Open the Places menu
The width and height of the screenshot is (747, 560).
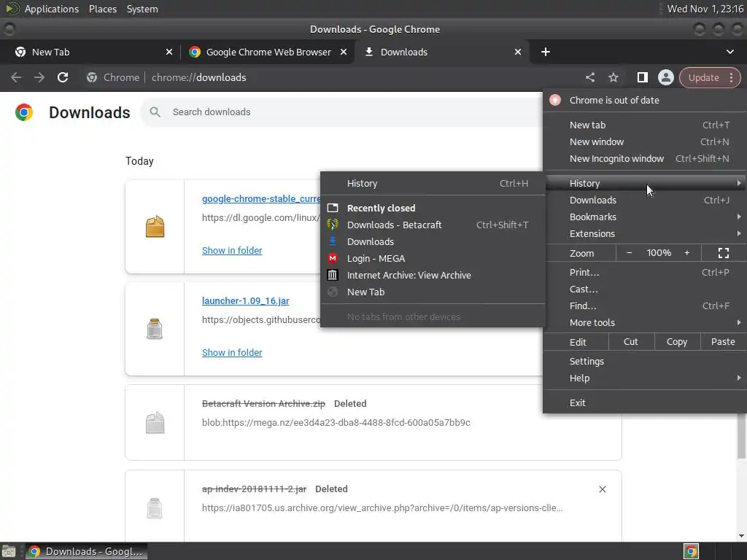coord(102,9)
